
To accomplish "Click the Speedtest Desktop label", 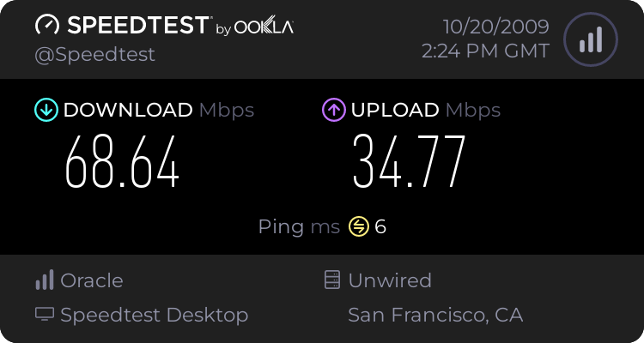I will click(x=155, y=315).
